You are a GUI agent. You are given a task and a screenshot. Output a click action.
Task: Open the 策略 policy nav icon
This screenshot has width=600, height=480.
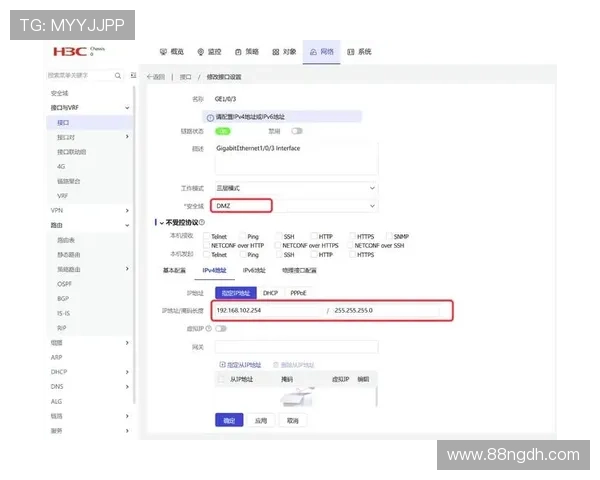[x=239, y=51]
